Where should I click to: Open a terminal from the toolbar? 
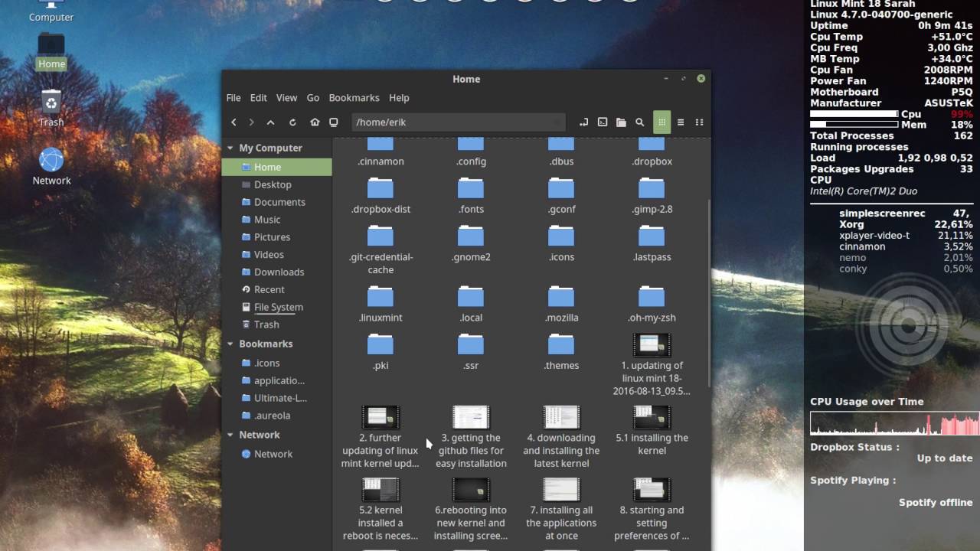click(x=602, y=122)
